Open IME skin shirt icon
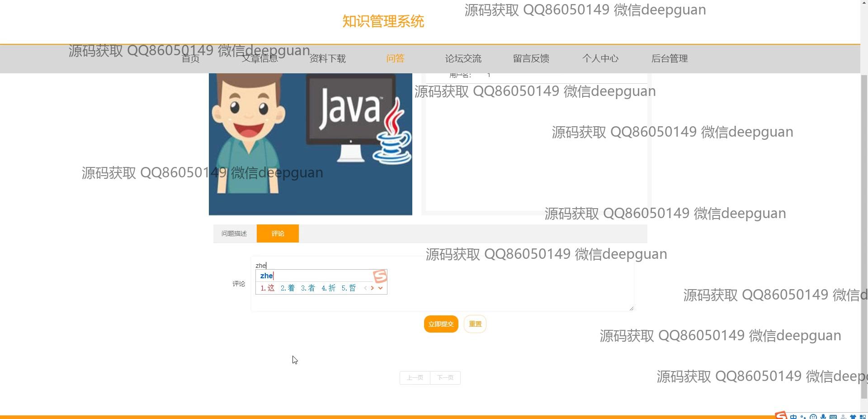Image resolution: width=868 pixels, height=419 pixels. pos(853,417)
